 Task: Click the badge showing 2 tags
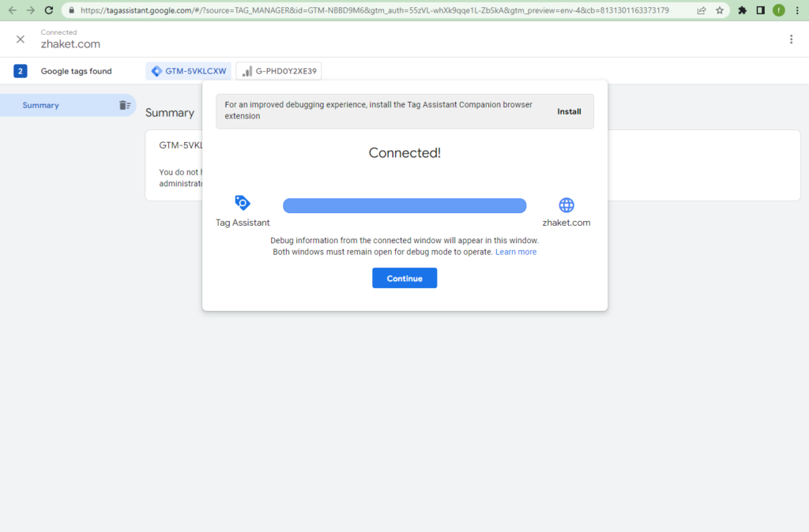click(20, 71)
